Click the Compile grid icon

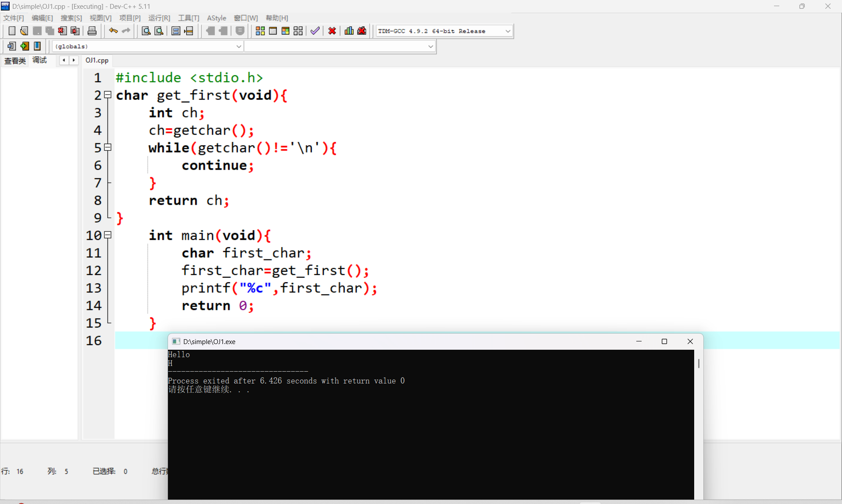[x=260, y=31]
